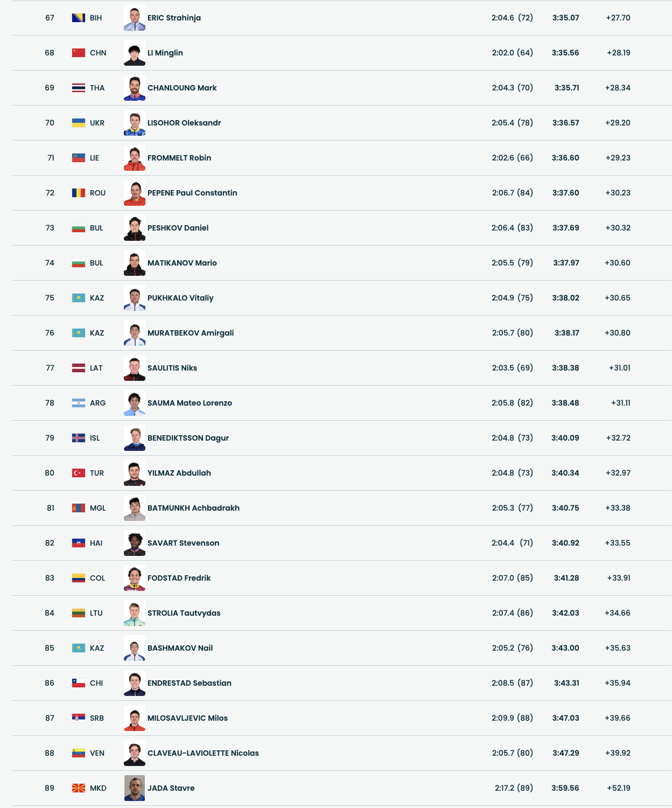Image resolution: width=672 pixels, height=808 pixels.
Task: Click the Argentina flag icon beside ARG
Action: (x=79, y=403)
